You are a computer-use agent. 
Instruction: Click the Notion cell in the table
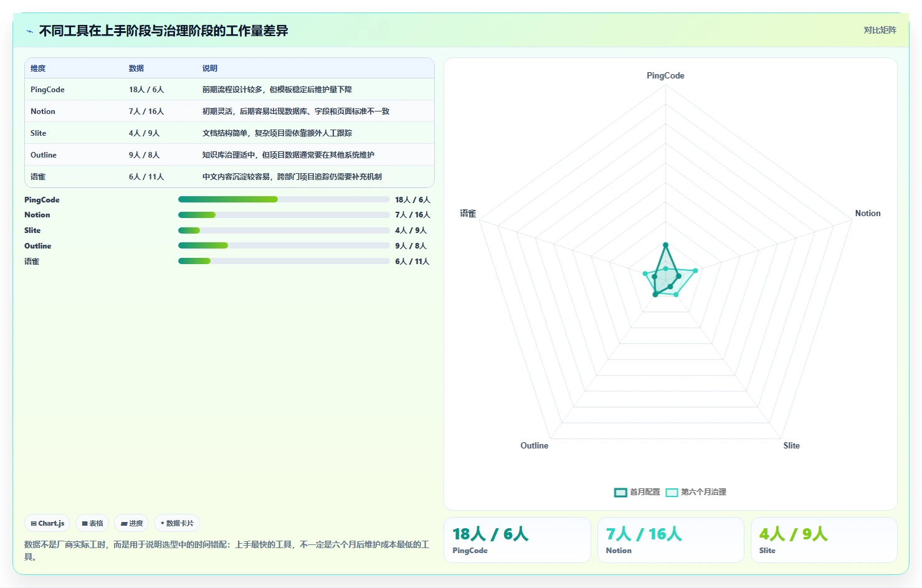coord(43,111)
